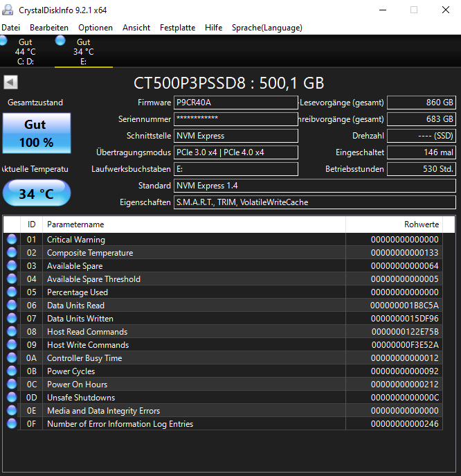Select the Data Units Read parameter name
Screen dimensions: 461x476
[76, 306]
